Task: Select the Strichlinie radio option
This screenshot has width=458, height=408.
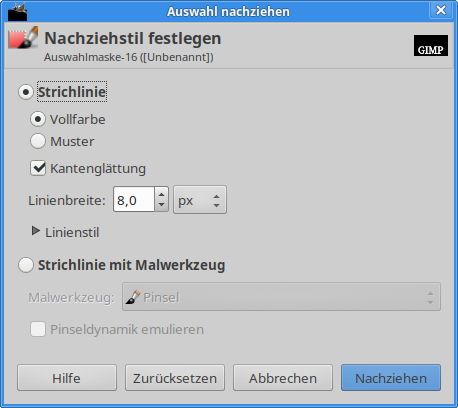Action: (26, 92)
